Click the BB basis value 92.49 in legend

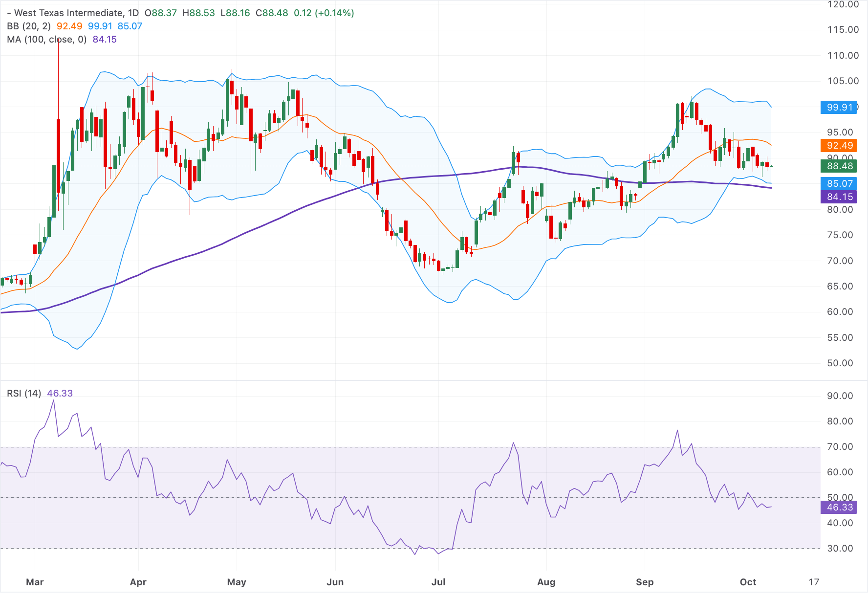pyautogui.click(x=69, y=26)
